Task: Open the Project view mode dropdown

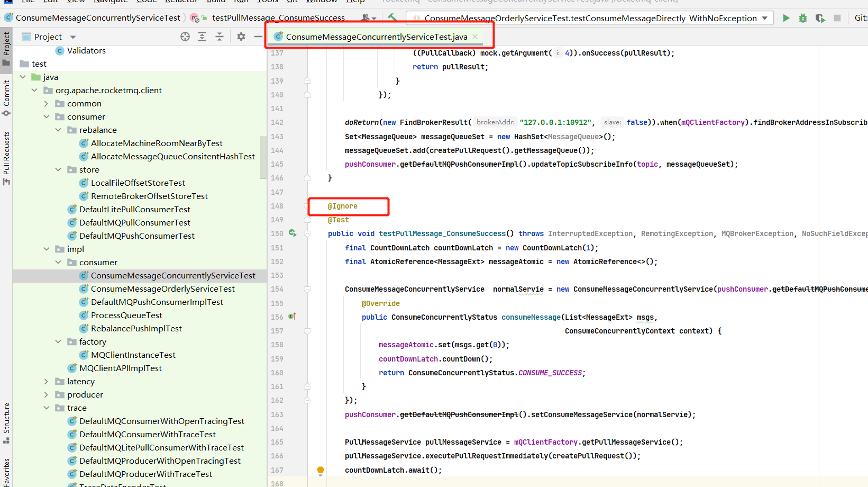Action: (x=73, y=37)
